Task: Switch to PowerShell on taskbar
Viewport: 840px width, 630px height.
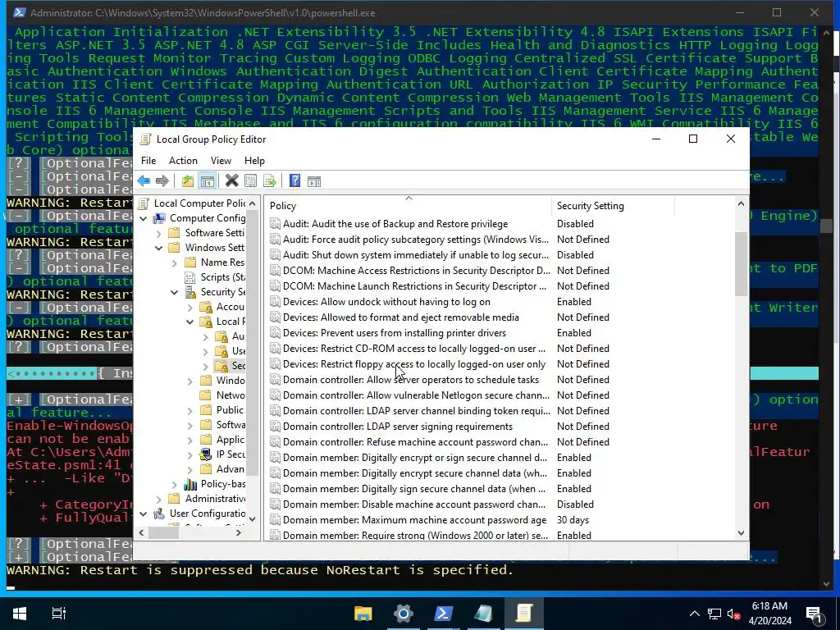Action: click(x=443, y=614)
